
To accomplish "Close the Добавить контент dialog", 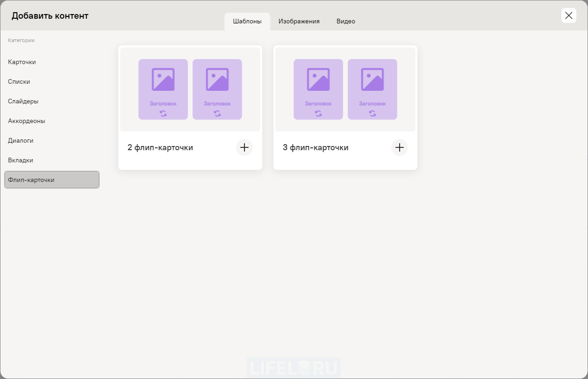I will click(568, 15).
